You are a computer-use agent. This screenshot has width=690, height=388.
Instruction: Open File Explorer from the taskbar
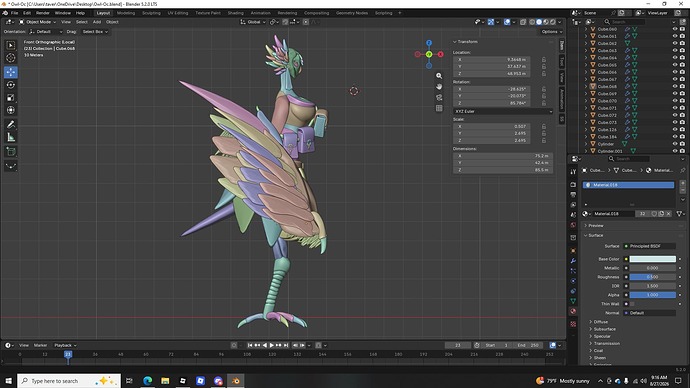tap(165, 381)
